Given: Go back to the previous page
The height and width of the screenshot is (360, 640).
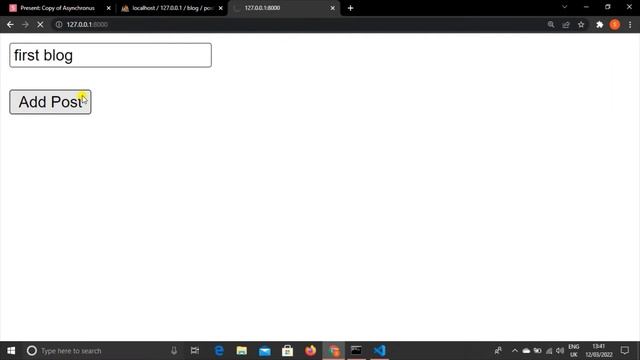Looking at the screenshot, I should (10, 24).
